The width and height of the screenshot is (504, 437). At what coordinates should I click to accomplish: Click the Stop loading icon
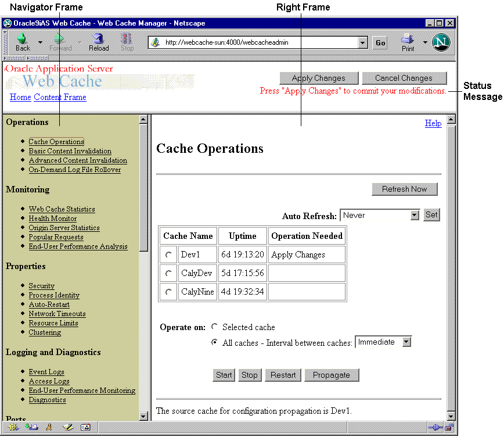click(x=127, y=39)
